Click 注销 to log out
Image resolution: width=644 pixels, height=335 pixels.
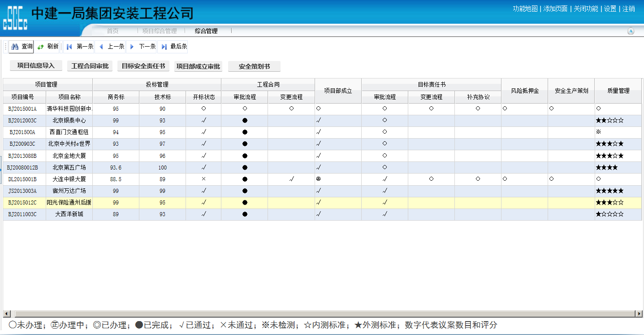629,9
